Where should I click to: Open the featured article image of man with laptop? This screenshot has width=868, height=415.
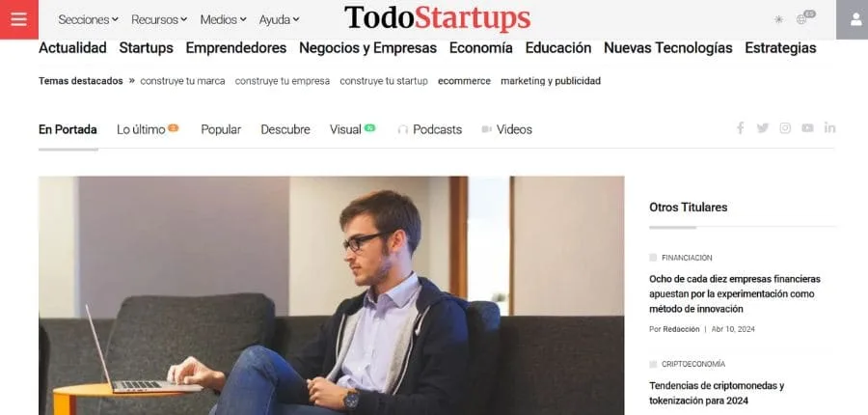pyautogui.click(x=331, y=295)
